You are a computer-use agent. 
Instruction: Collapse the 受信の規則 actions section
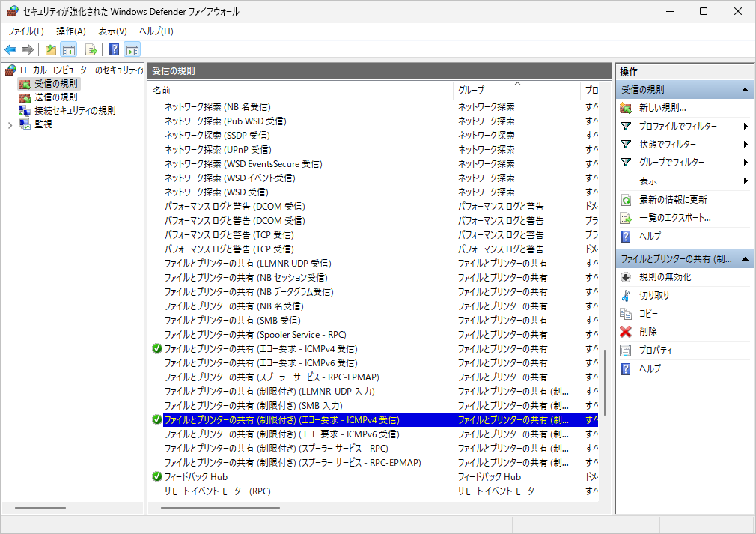745,90
